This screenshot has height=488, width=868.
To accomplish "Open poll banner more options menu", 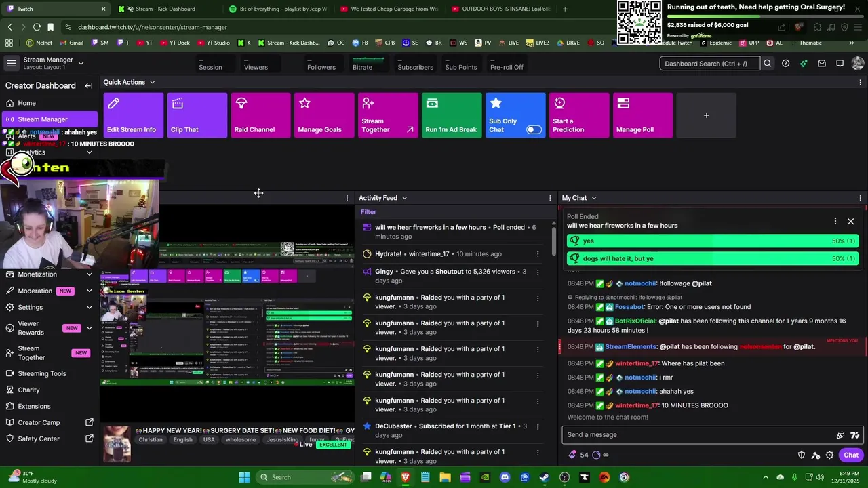I will click(x=835, y=221).
